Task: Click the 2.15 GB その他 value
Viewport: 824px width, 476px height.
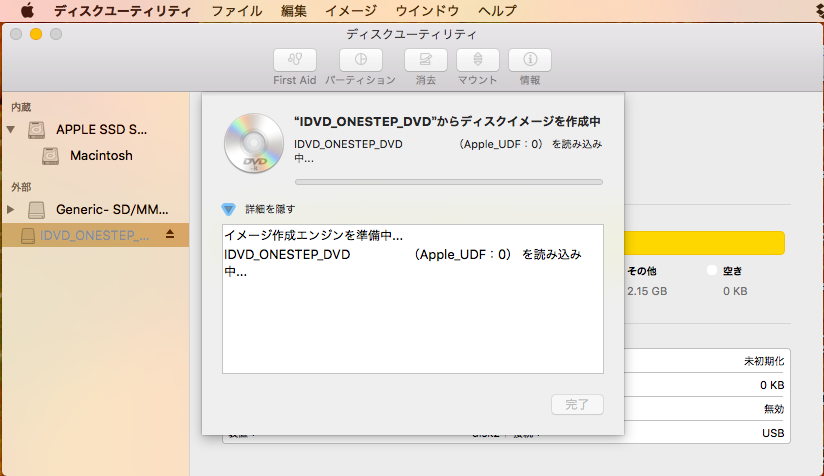Action: coord(647,291)
